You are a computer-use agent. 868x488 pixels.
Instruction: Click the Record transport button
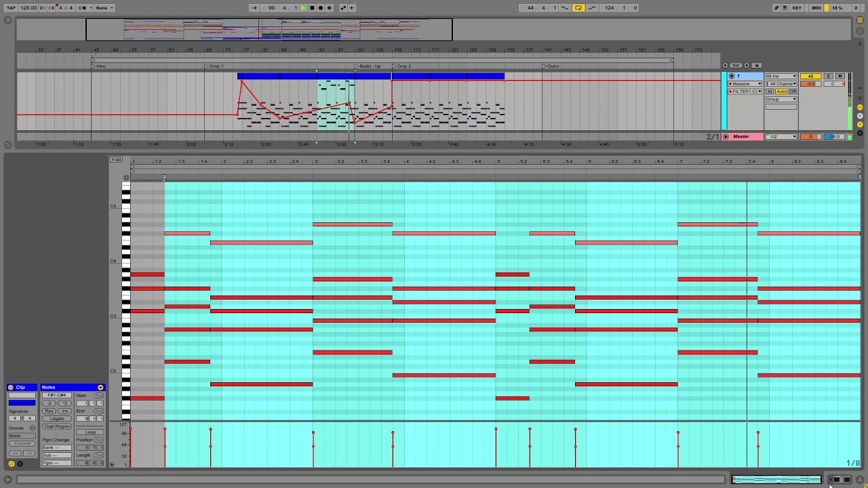321,7
